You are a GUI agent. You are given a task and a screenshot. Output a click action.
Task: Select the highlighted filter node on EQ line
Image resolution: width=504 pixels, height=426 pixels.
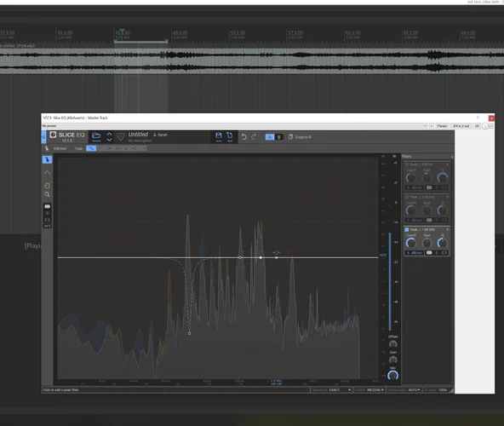[261, 257]
